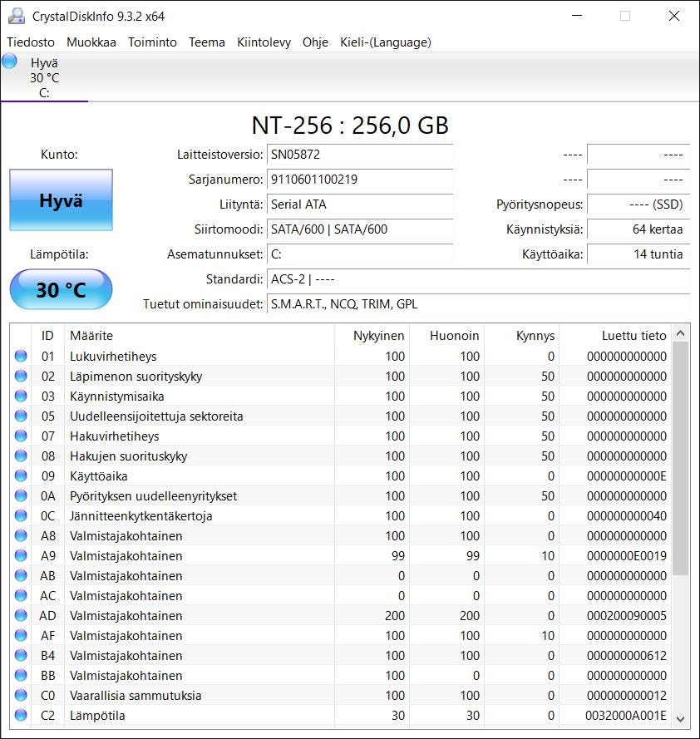Click the CrystalDiskInfo app icon in title bar
The height and width of the screenshot is (739, 700).
point(16,16)
